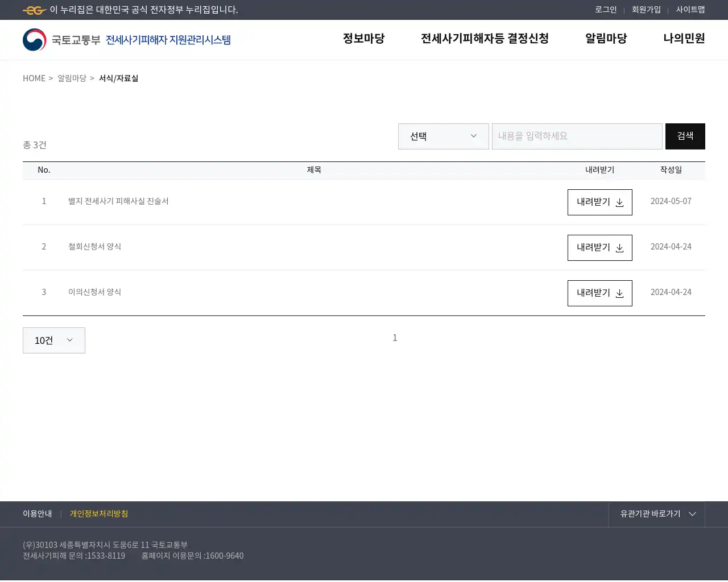
Task: Open the 이용안내 footer link
Action: 37,514
